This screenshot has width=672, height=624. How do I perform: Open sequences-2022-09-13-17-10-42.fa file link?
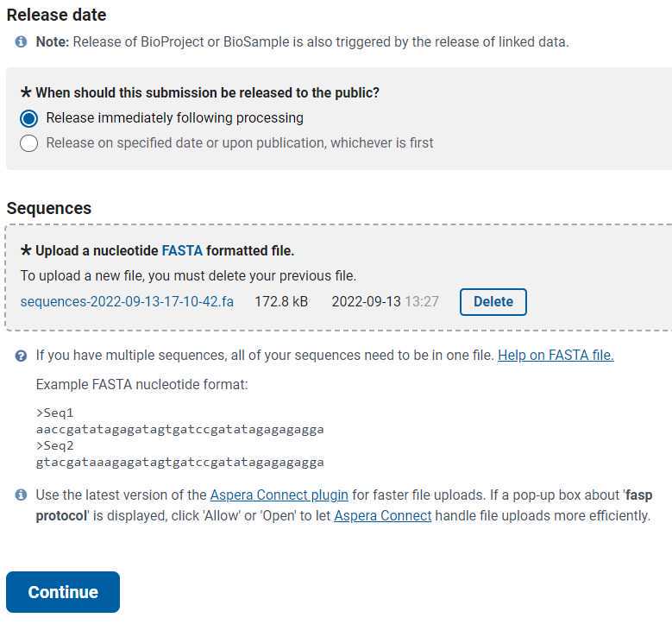(x=127, y=301)
